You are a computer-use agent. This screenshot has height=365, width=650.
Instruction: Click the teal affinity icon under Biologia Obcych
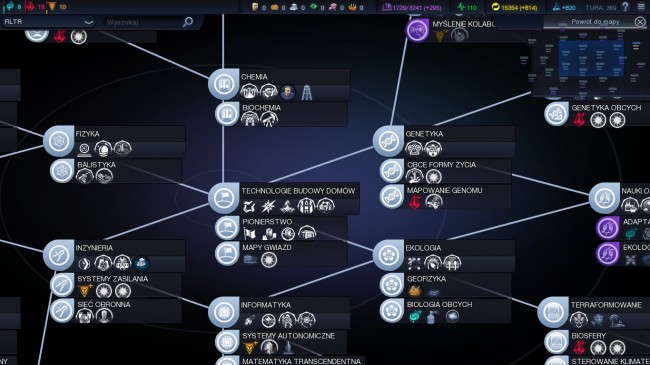(414, 316)
